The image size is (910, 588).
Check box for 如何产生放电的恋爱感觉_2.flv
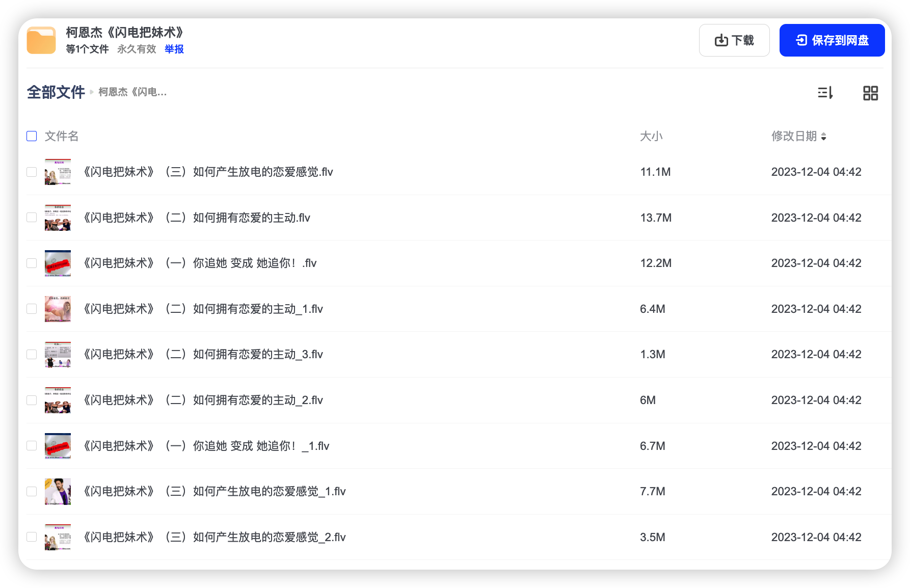(32, 537)
